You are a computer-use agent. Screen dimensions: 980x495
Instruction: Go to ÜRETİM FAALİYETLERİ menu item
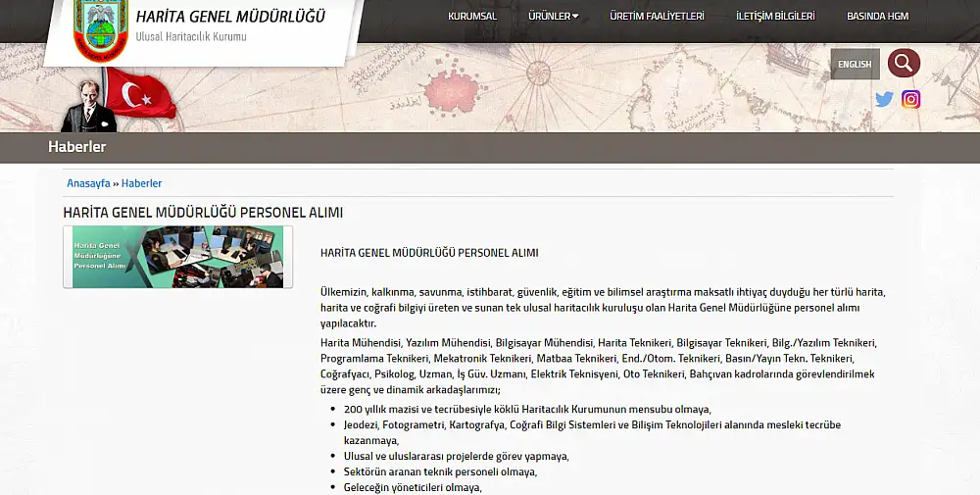click(x=657, y=17)
